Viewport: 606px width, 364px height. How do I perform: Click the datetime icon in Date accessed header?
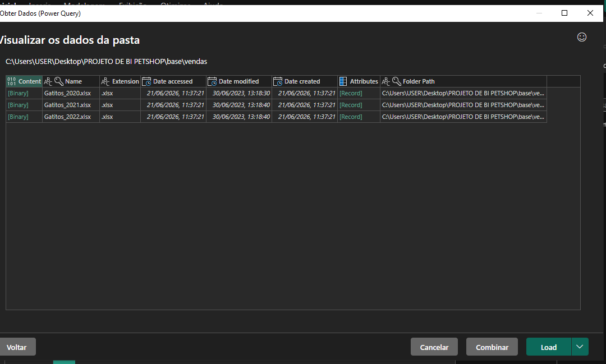click(146, 81)
